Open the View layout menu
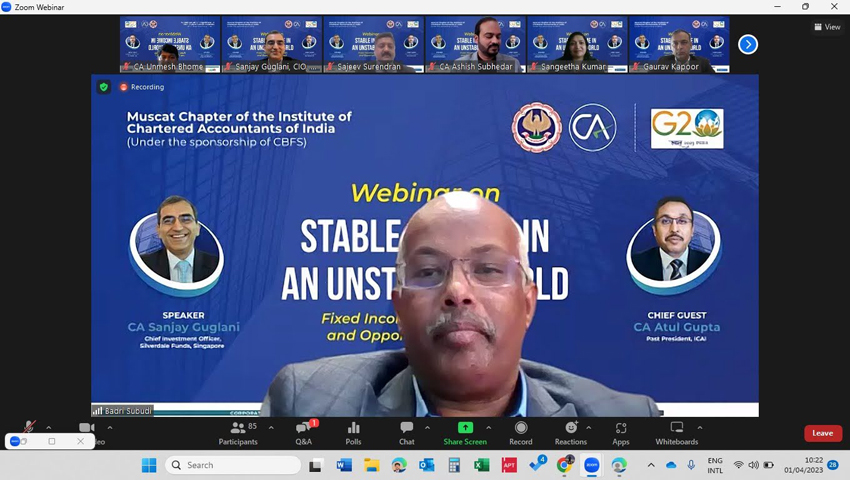The image size is (850, 480). [827, 27]
